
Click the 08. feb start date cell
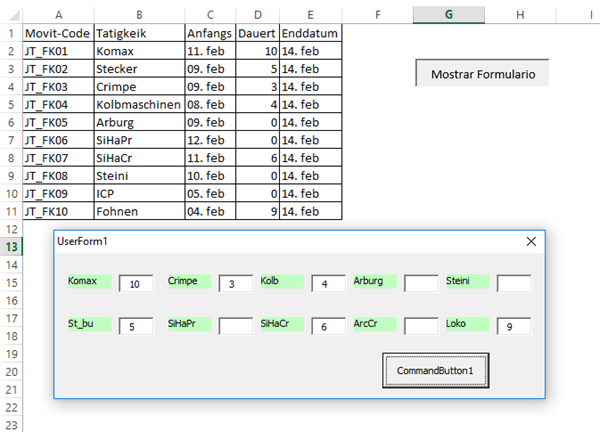(210, 104)
